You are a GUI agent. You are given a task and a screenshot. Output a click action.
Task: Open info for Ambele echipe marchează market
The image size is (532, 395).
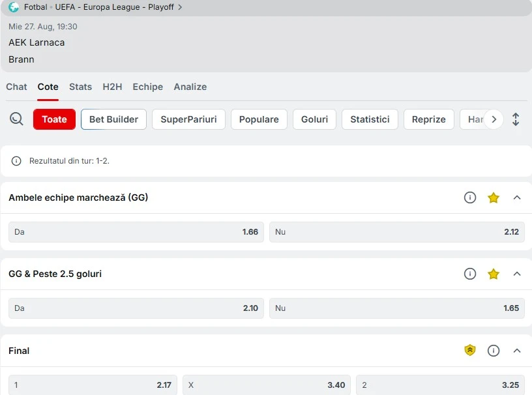(x=470, y=197)
